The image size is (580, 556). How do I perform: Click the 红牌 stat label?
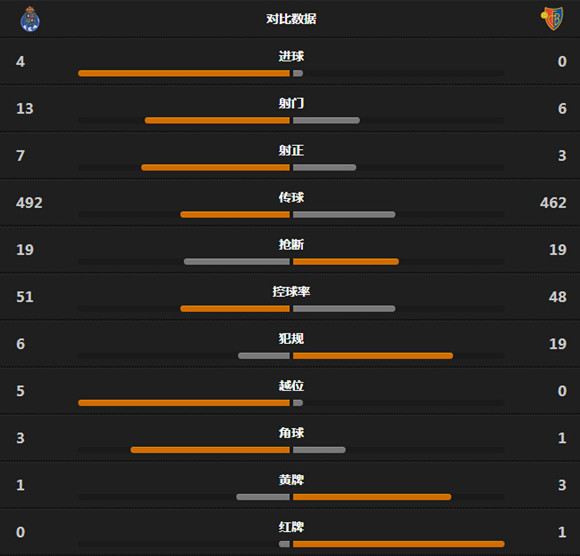pyautogui.click(x=291, y=527)
